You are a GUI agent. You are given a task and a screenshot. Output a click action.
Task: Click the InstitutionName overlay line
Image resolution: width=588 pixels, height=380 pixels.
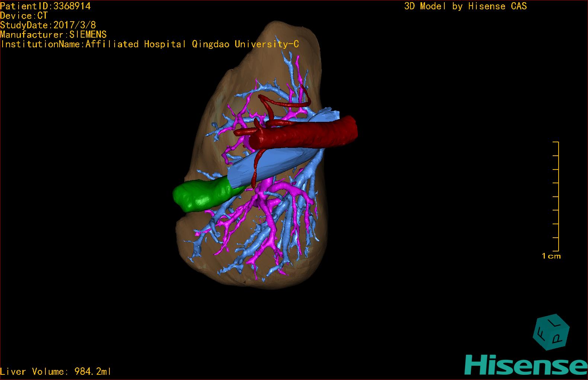[x=149, y=44]
